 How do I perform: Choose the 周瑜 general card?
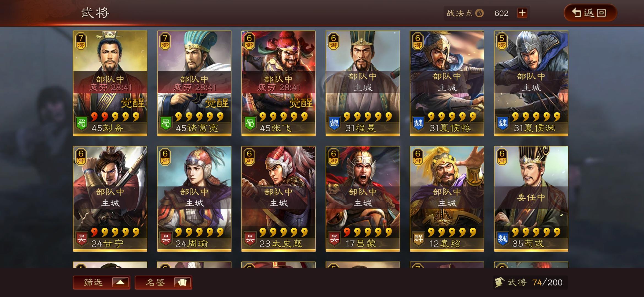click(x=194, y=199)
